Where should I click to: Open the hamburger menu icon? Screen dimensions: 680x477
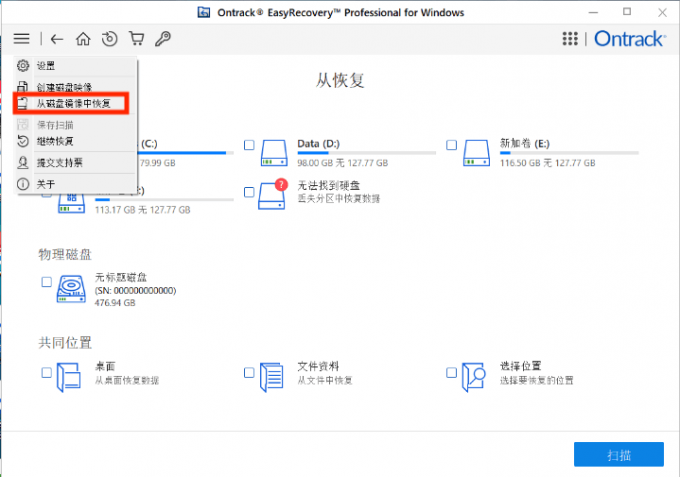(21, 39)
